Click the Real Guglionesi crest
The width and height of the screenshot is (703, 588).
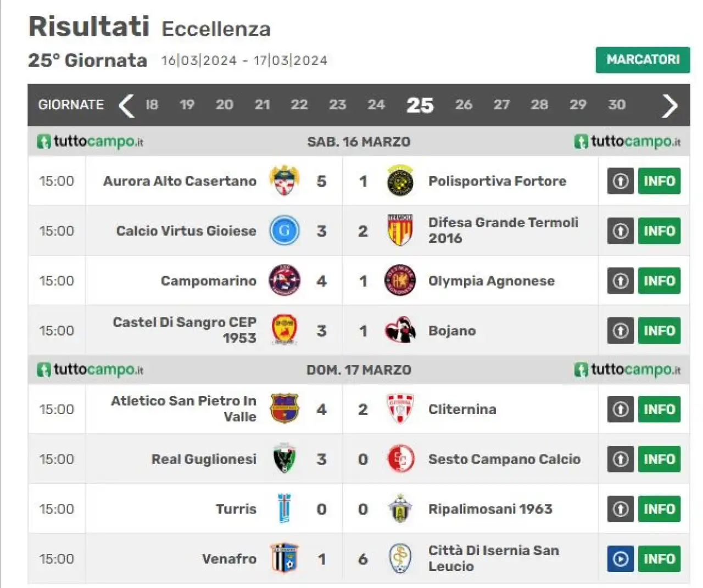point(284,459)
